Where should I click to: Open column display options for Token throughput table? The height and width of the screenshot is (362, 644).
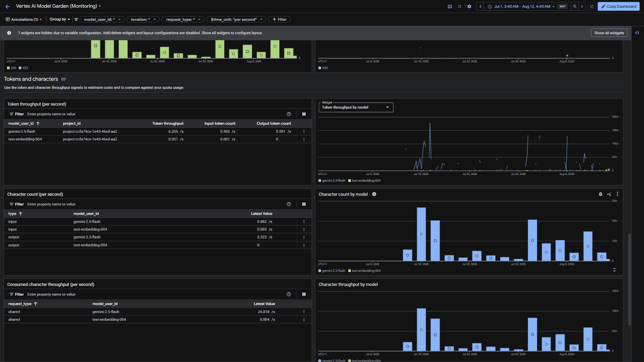(x=304, y=114)
